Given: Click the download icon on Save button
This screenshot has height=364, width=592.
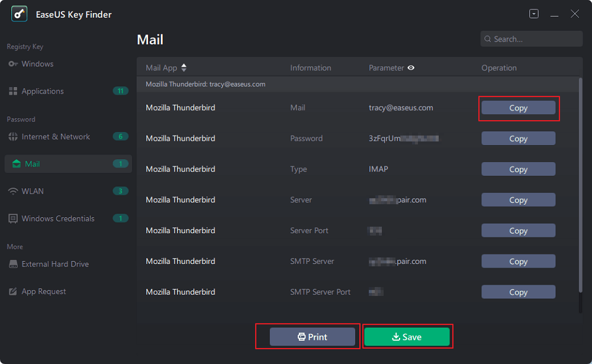Looking at the screenshot, I should tap(395, 337).
